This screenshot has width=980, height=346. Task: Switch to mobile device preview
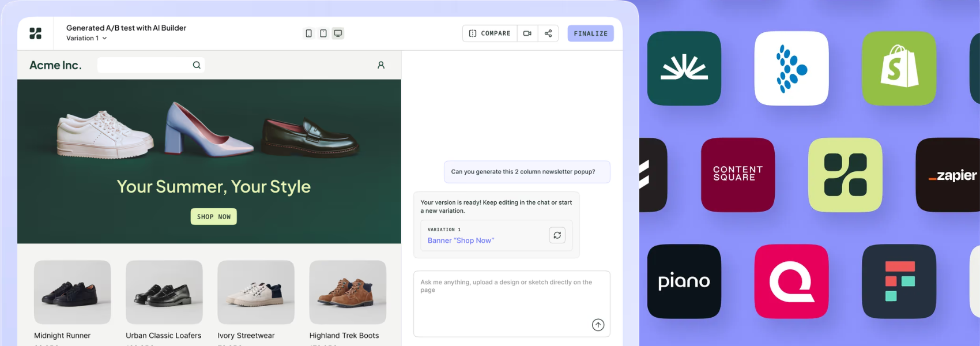tap(308, 33)
